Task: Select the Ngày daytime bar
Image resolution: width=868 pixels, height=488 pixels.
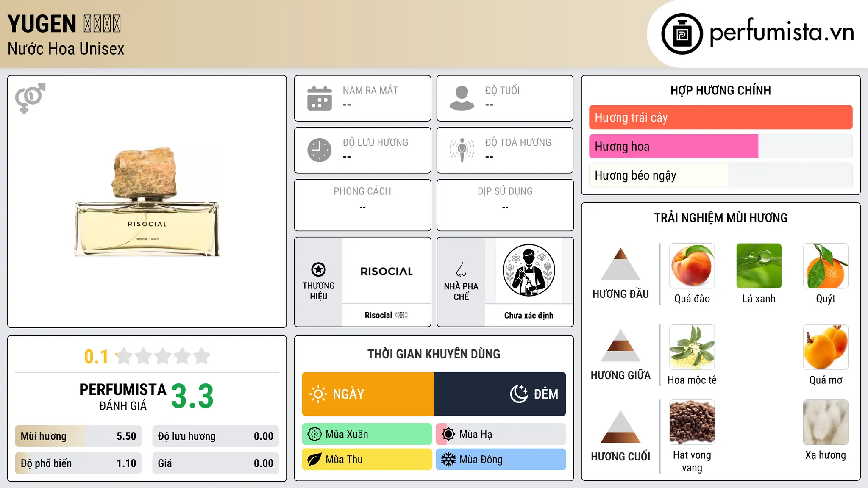Action: 368,394
